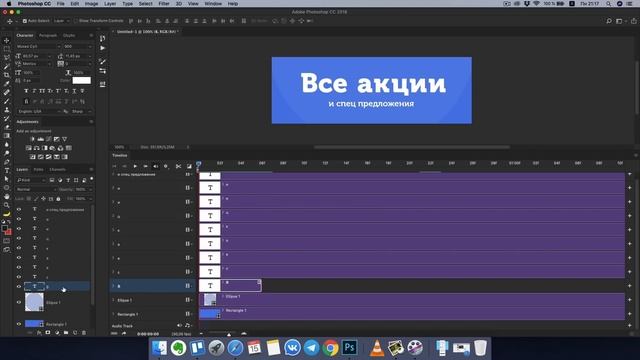The image size is (640, 360).
Task: Open Telegram from the dock
Action: pos(311,348)
